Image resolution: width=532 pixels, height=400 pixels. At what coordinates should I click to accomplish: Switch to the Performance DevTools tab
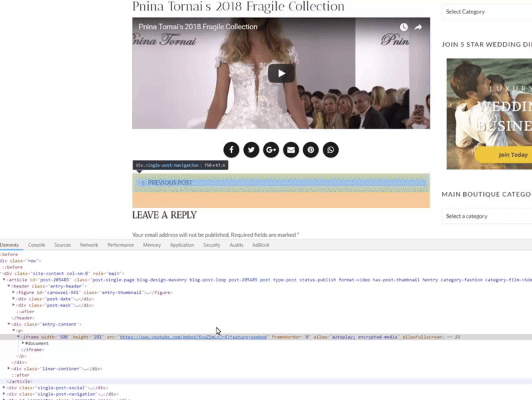(121, 245)
